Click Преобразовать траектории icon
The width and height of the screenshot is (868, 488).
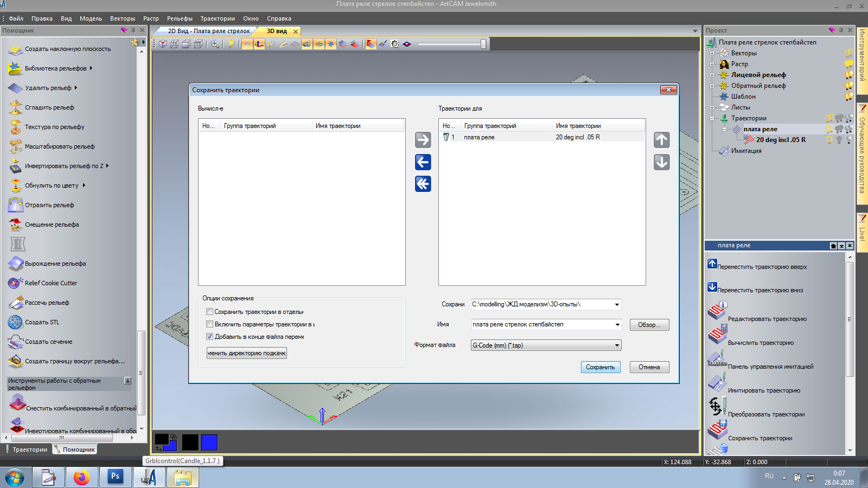point(717,407)
